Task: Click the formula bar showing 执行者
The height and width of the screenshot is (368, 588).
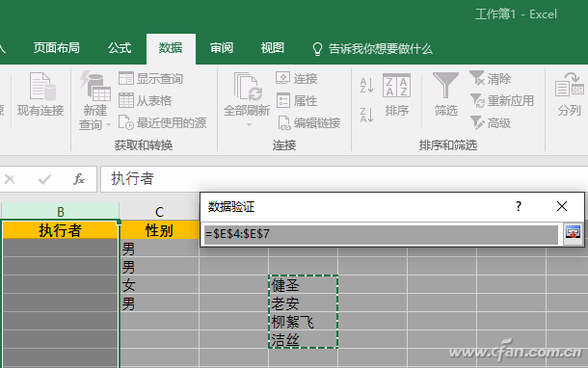Action: 343,179
